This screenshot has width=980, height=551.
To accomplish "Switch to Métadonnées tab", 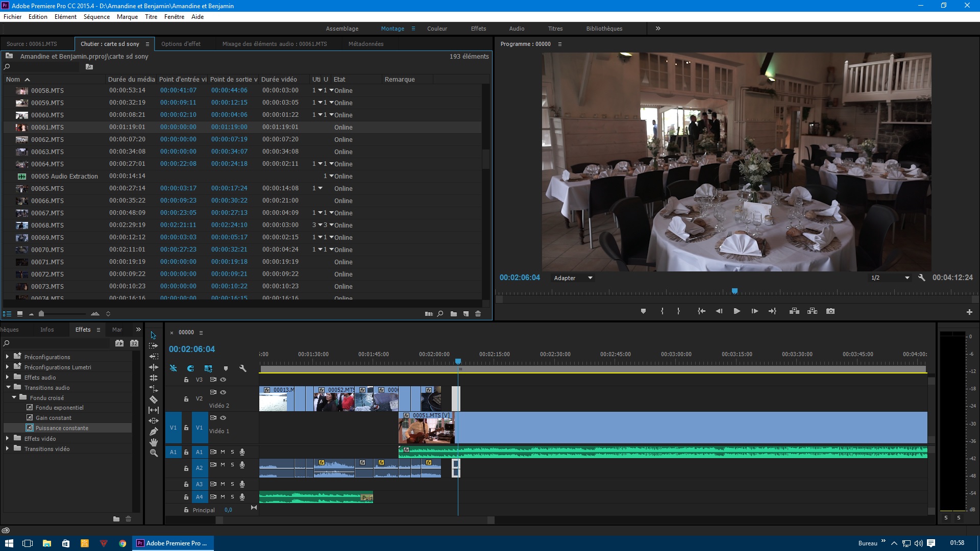I will pos(366,44).
